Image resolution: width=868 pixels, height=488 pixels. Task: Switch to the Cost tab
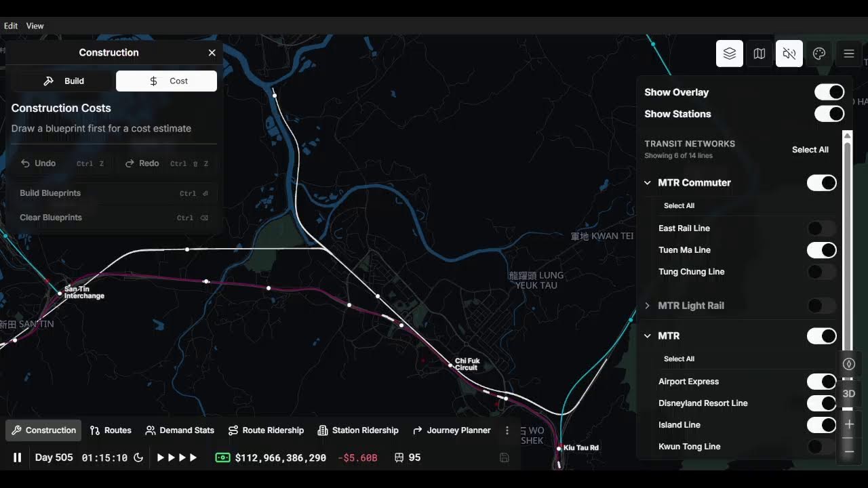(x=167, y=81)
